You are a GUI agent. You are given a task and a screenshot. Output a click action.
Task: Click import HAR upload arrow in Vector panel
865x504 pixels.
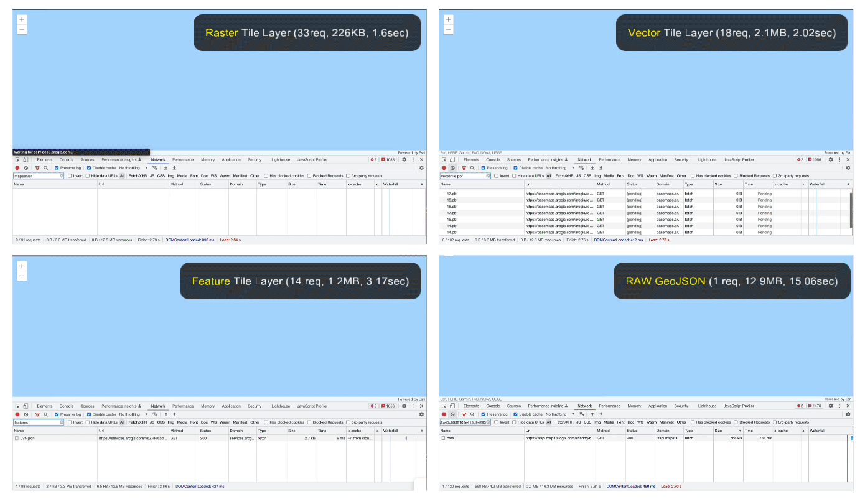pos(592,168)
